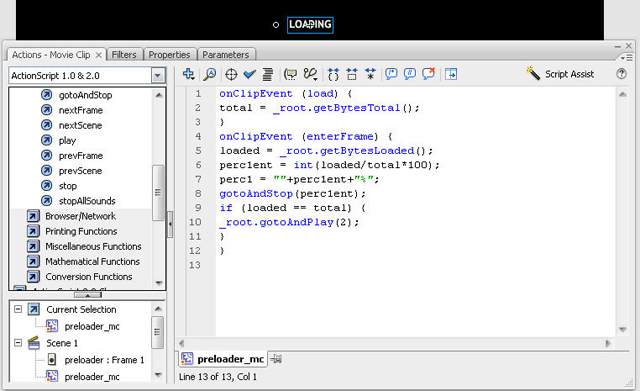This screenshot has width=640, height=391.
Task: Click Collapse between braces icon
Action: tap(333, 74)
